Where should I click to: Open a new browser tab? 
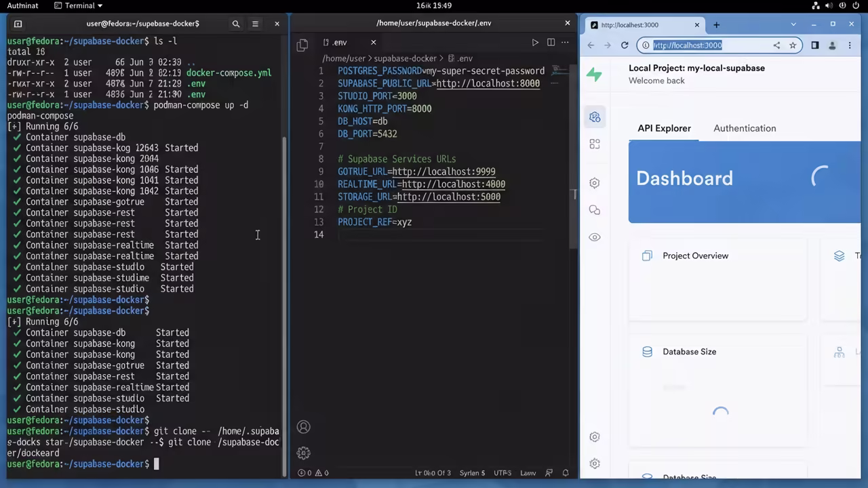coord(716,25)
